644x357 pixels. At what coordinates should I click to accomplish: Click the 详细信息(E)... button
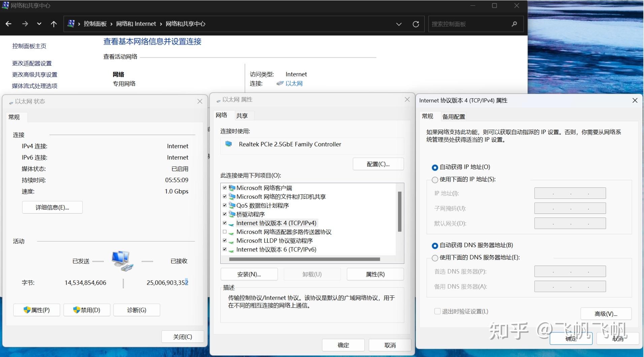coord(52,207)
